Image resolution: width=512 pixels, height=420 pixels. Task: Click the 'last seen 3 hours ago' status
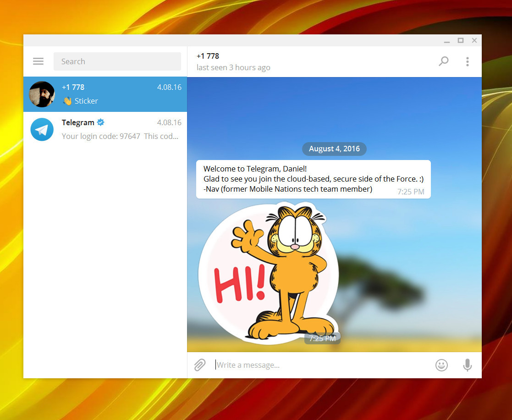pos(233,68)
